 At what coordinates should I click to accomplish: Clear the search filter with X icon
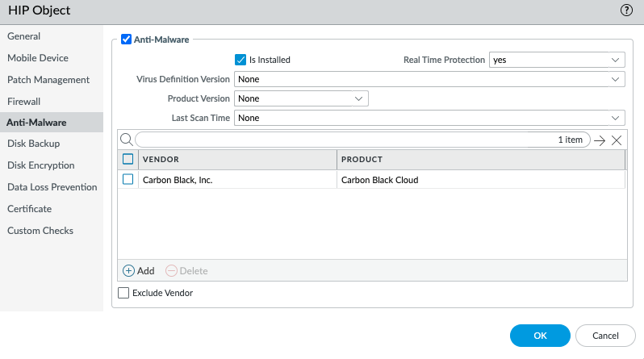[617, 140]
